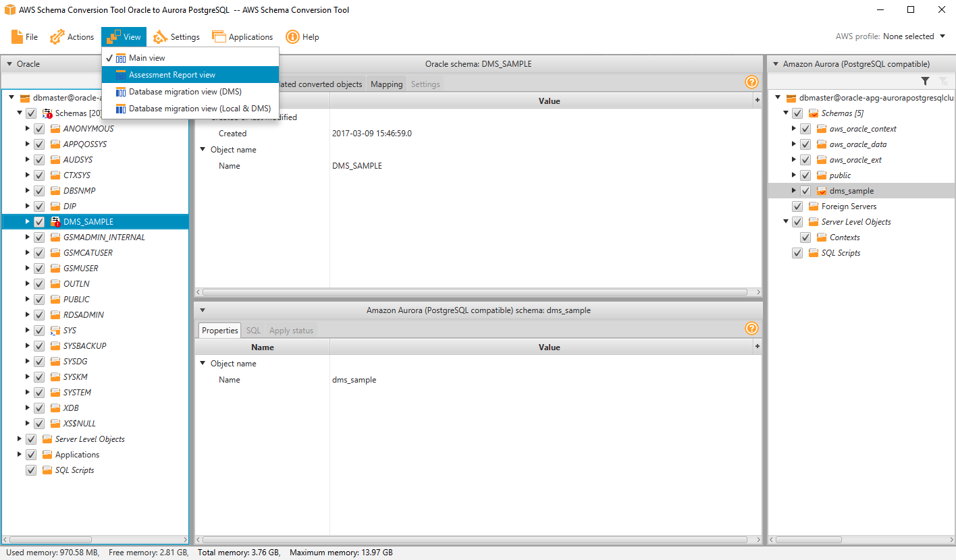Uncheck the DMS_SAMPLE schema checkbox
956x560 pixels.
tap(39, 222)
